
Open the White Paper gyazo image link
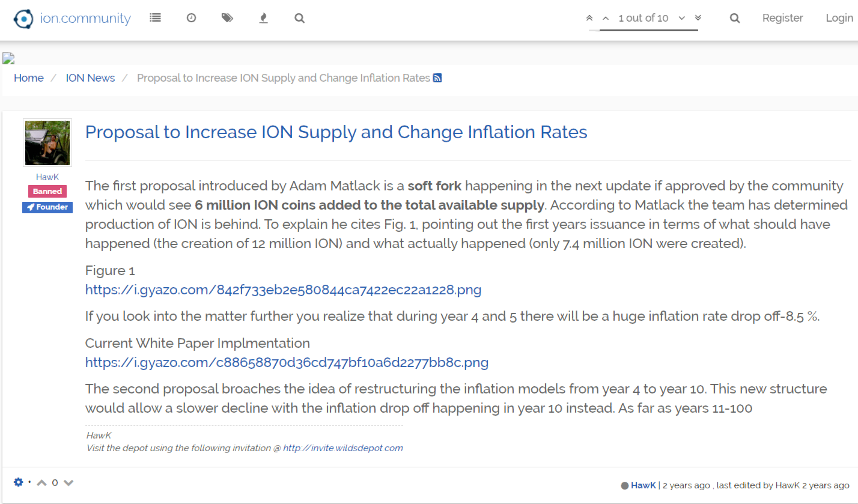pyautogui.click(x=287, y=363)
